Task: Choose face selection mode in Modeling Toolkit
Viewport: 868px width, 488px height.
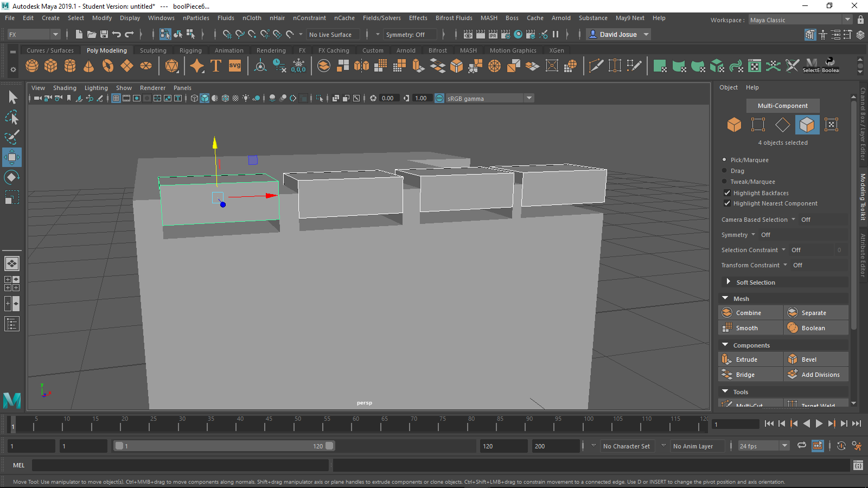Action: [x=807, y=125]
